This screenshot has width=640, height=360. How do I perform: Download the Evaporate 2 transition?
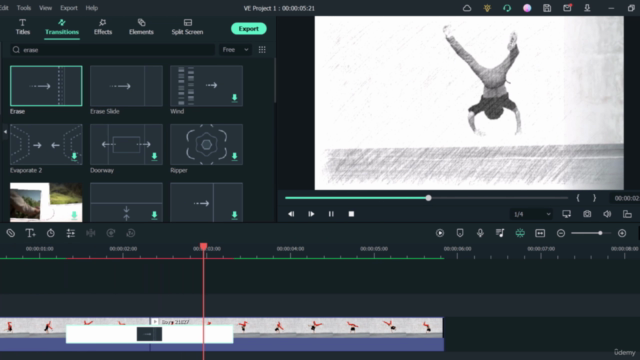[x=74, y=156]
